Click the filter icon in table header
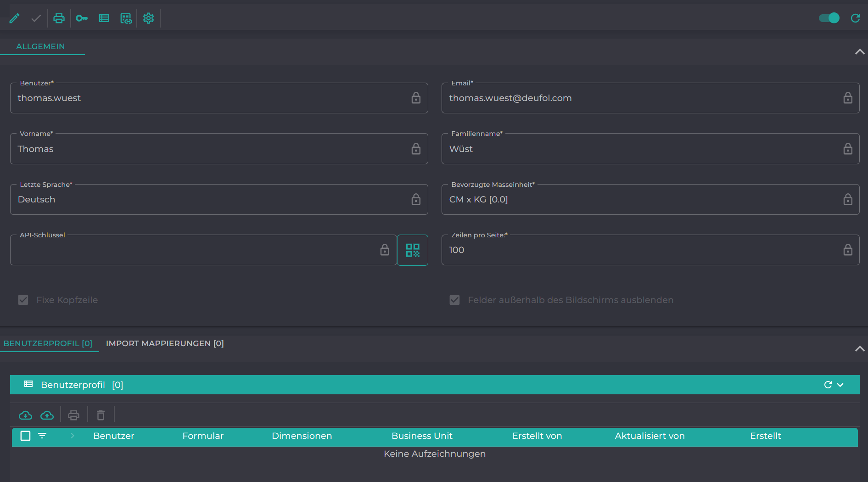Viewport: 868px width, 482px height. [x=42, y=436]
